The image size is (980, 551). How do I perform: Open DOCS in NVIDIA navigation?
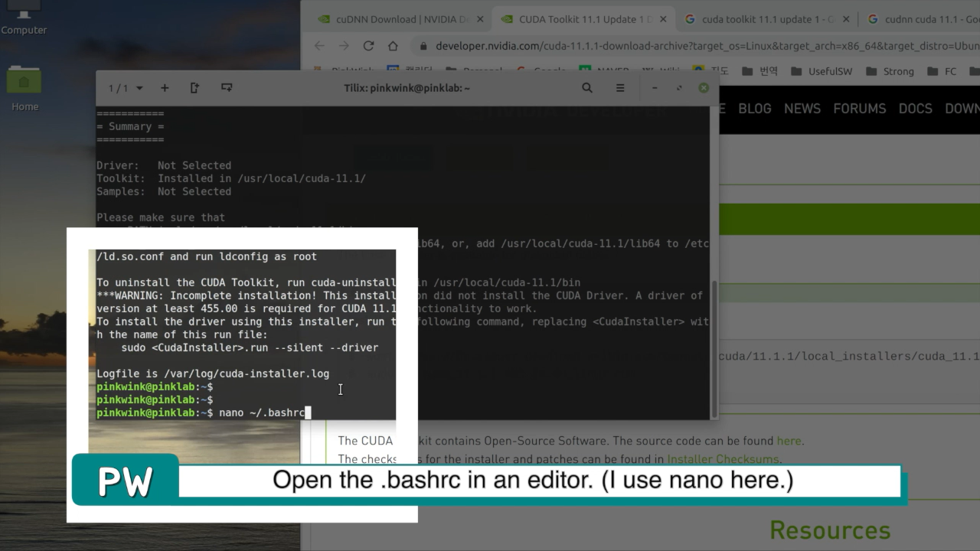(915, 109)
